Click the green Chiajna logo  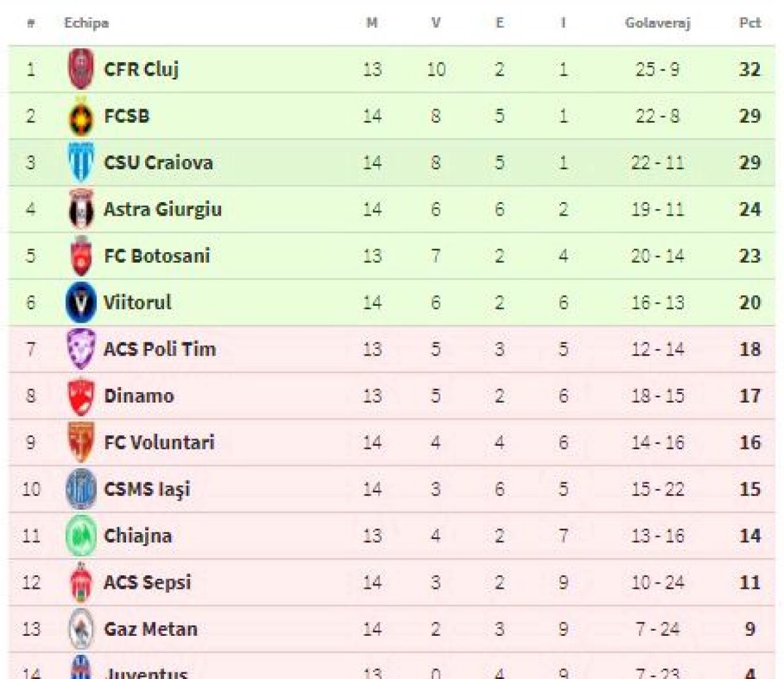pos(81,536)
